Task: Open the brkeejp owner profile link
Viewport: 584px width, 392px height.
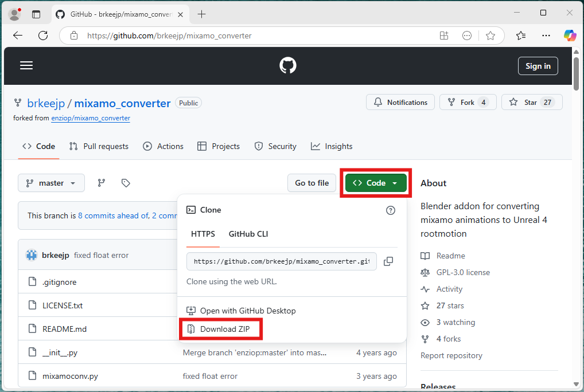Action: (x=46, y=103)
